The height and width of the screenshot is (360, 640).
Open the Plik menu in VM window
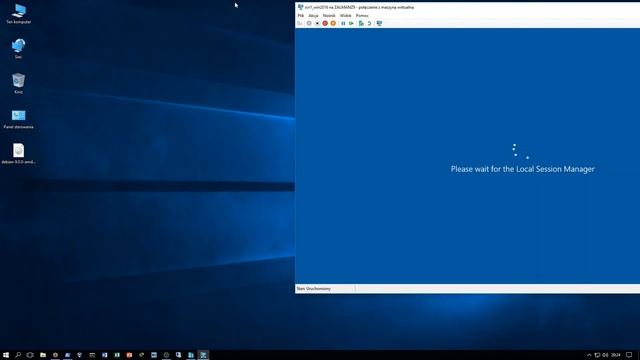(x=300, y=16)
